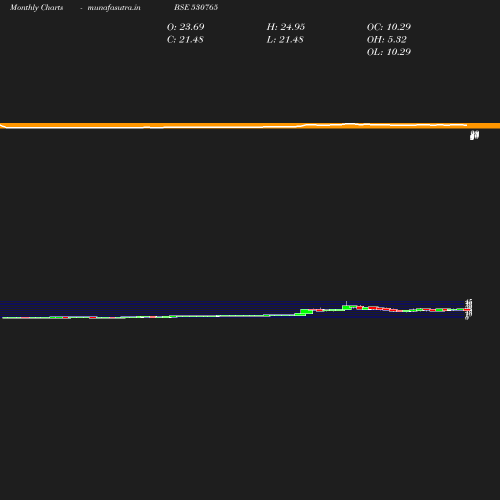Select the large green candle with tall wick
Screen dimensions: 500x500
pos(347,307)
